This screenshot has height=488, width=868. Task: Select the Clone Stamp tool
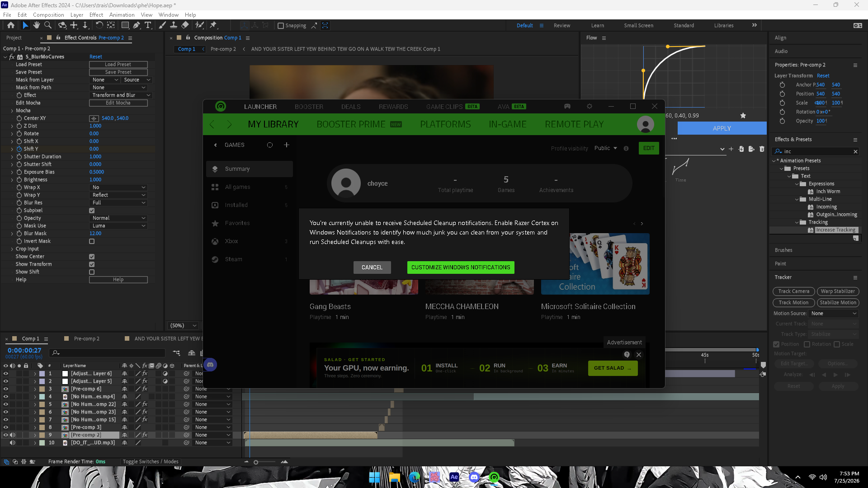pyautogui.click(x=174, y=25)
